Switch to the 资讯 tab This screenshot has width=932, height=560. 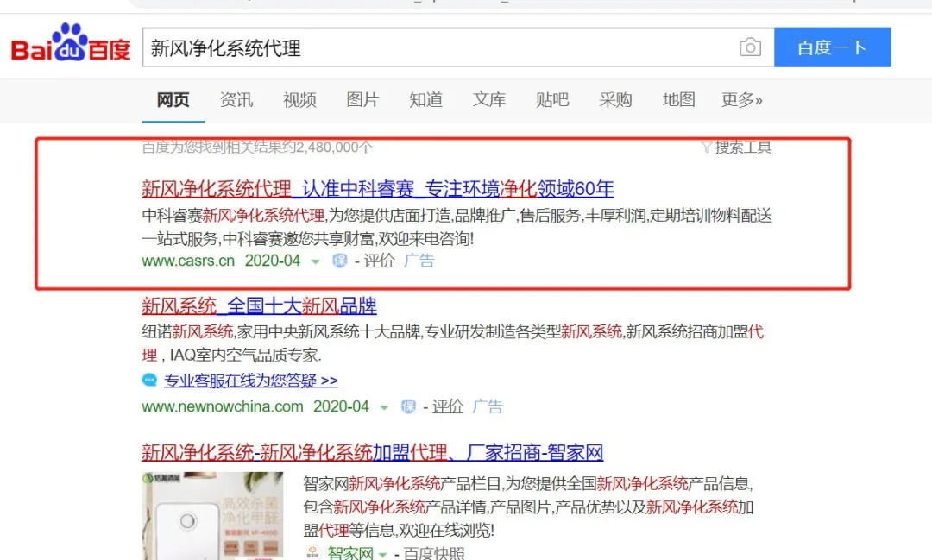[x=236, y=100]
